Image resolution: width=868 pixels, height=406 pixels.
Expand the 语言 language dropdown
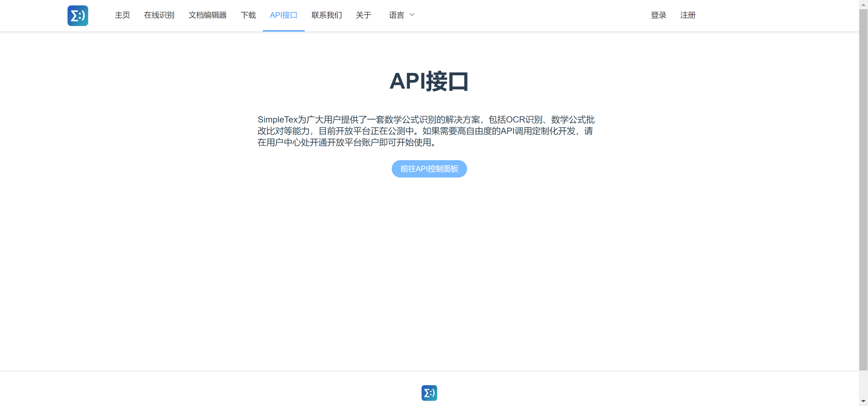(x=401, y=15)
